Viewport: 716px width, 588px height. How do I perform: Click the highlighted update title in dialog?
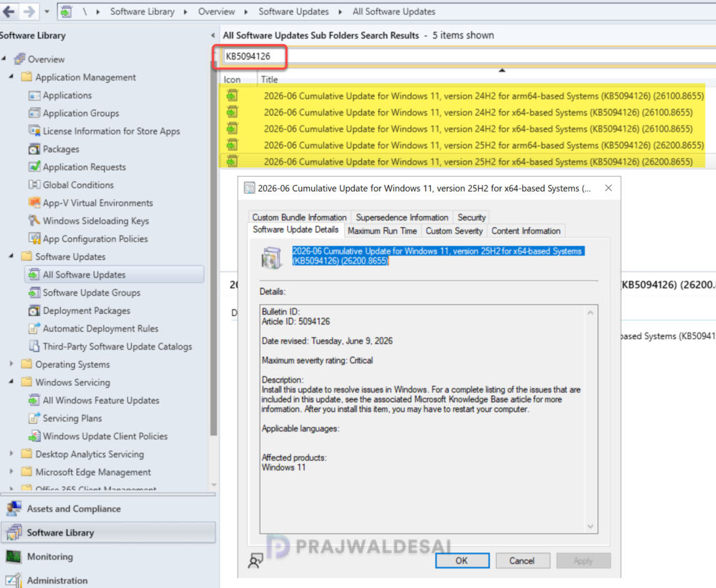(x=438, y=256)
